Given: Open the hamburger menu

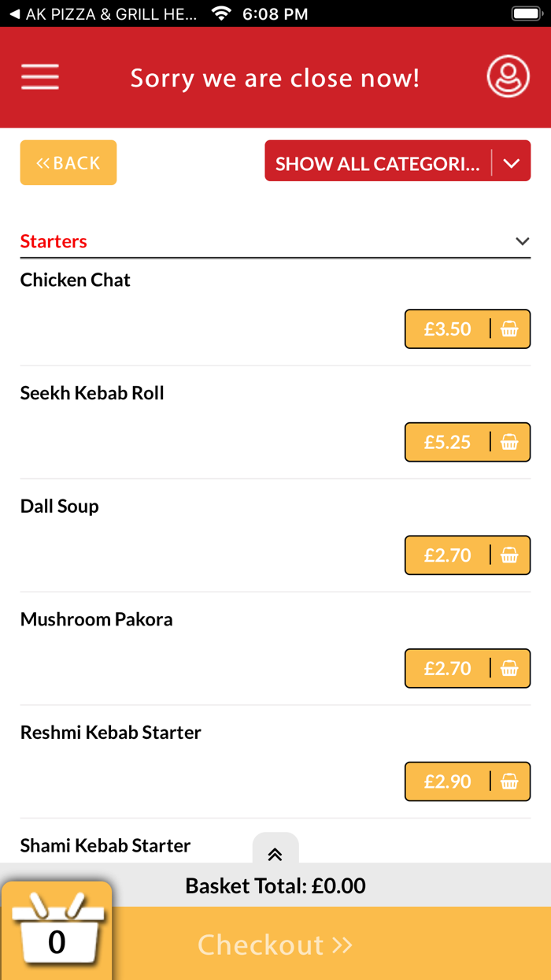Looking at the screenshot, I should coord(40,77).
